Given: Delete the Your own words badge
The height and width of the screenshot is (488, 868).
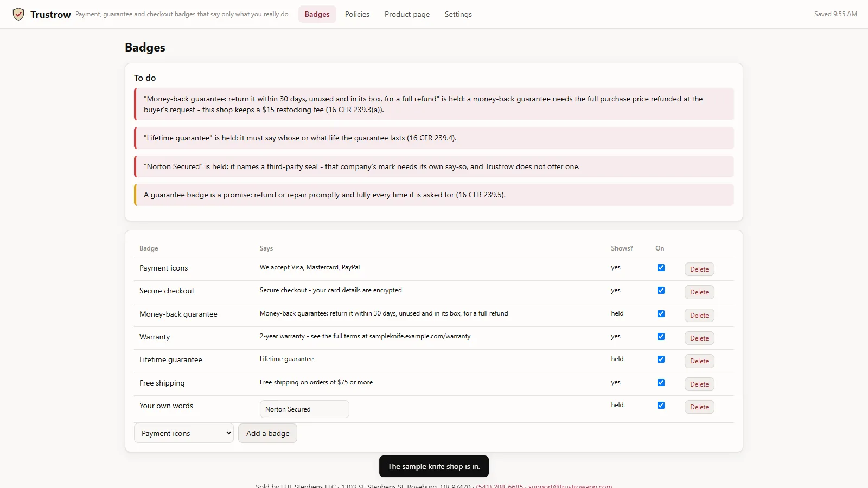Looking at the screenshot, I should click(x=699, y=407).
